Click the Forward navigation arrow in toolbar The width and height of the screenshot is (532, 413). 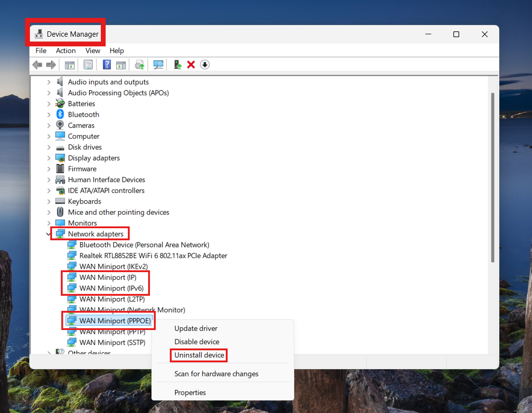pos(52,64)
